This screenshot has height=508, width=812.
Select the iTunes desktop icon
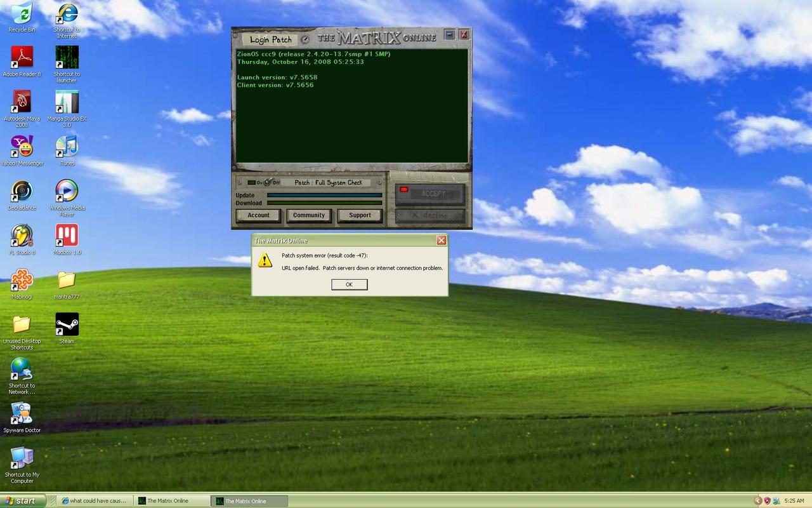coord(67,150)
